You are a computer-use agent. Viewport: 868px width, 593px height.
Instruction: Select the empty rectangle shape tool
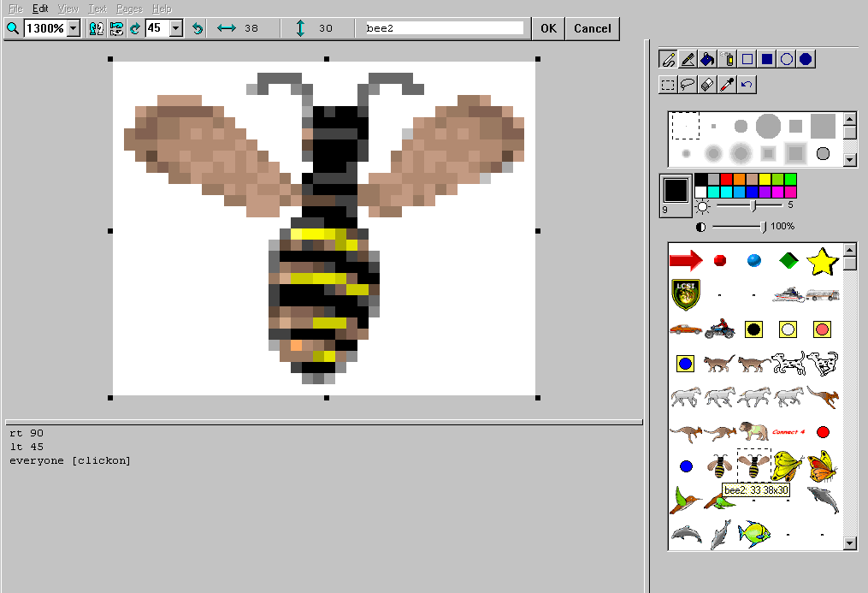[747, 59]
